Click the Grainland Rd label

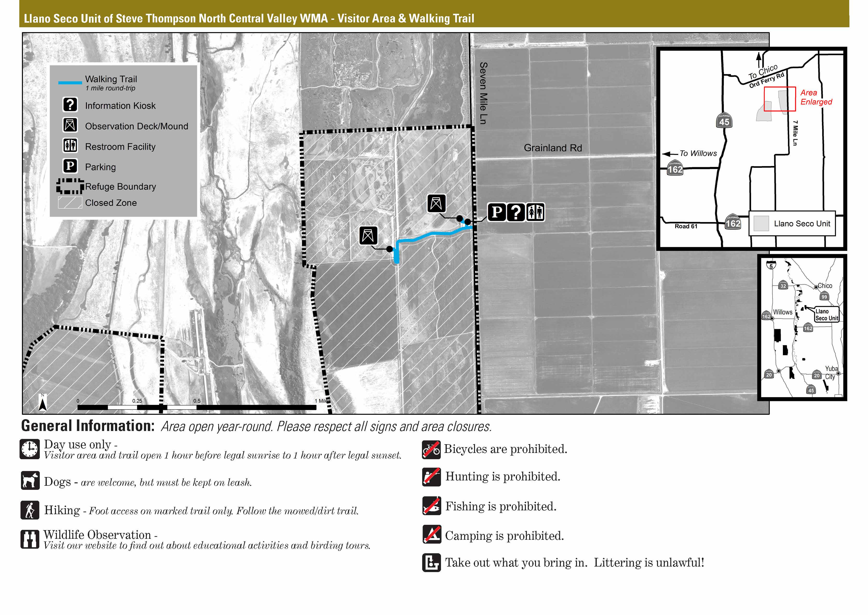click(553, 148)
